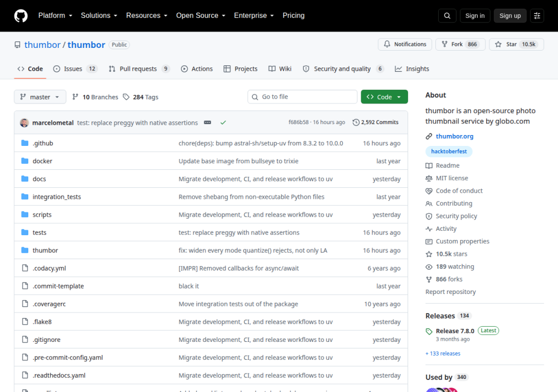558x392 pixels.
Task: Expand the Platform menu
Action: (x=55, y=16)
